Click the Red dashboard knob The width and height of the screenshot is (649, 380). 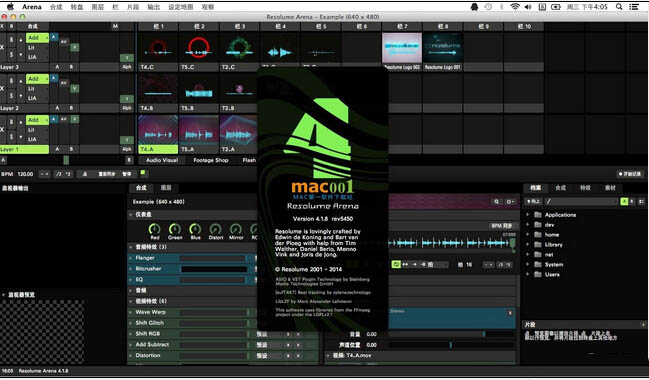[154, 228]
